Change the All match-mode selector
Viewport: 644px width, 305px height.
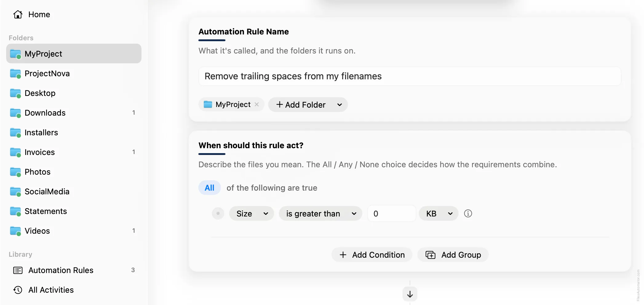tap(209, 188)
